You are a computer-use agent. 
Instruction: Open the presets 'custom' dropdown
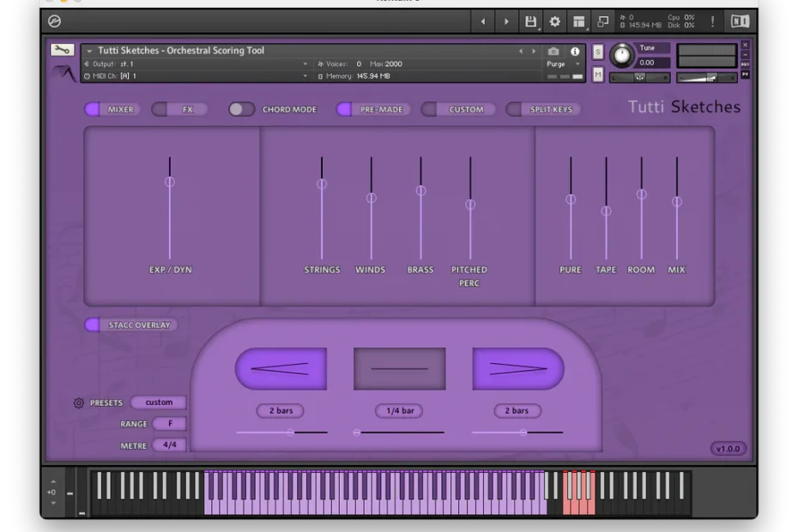[x=159, y=402]
